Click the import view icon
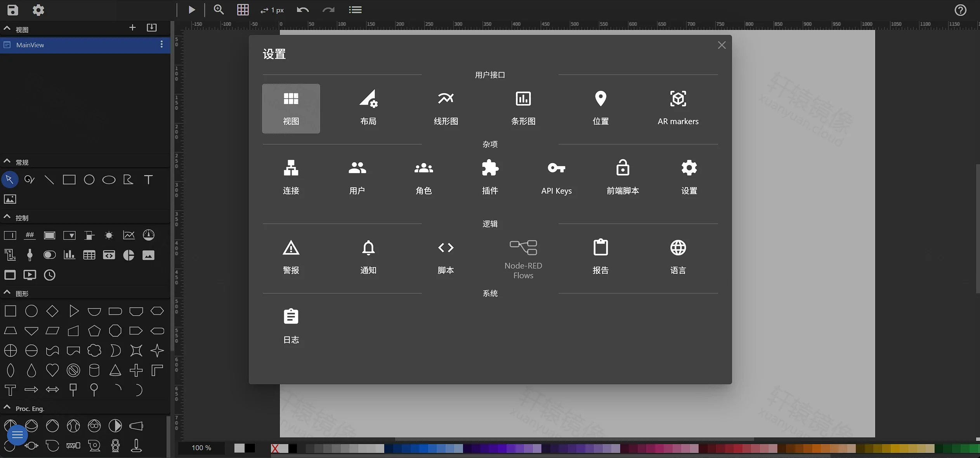The height and width of the screenshot is (458, 980). point(152,28)
